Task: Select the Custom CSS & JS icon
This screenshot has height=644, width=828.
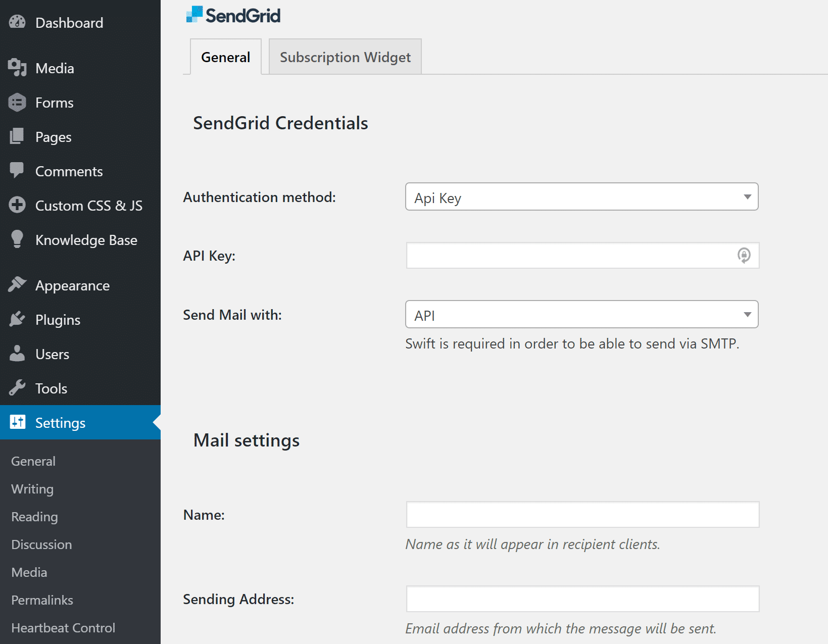Action: [17, 205]
